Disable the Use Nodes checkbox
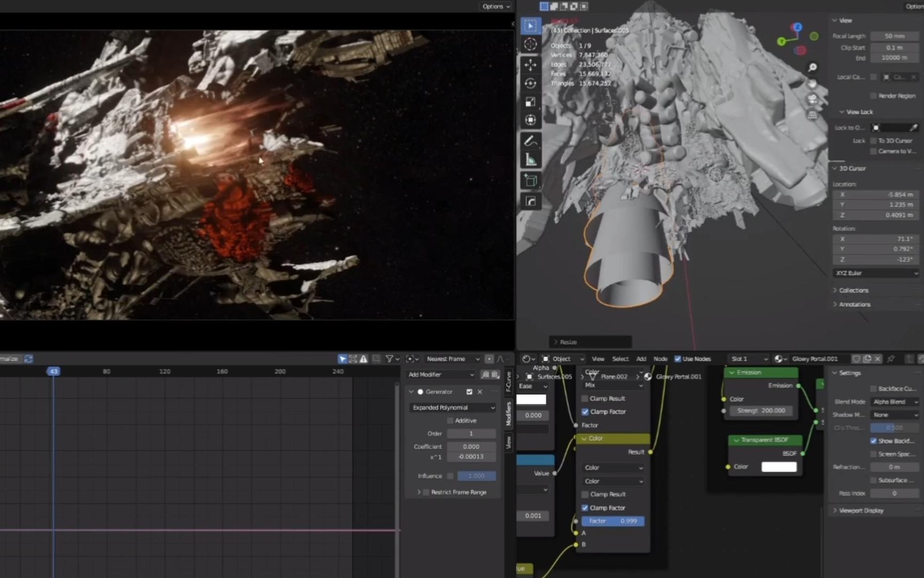Screen dimensions: 924x578 pos(677,359)
